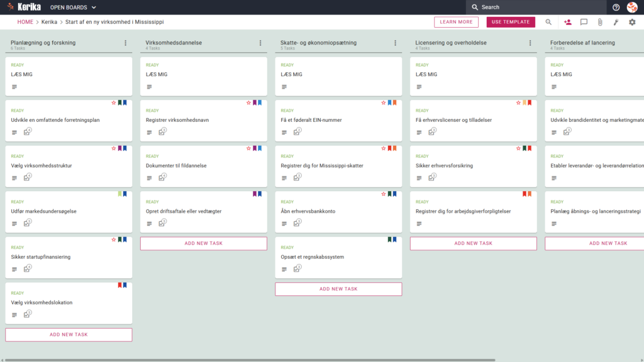Focus the top Search field
644x362 pixels.
[x=536, y=8]
